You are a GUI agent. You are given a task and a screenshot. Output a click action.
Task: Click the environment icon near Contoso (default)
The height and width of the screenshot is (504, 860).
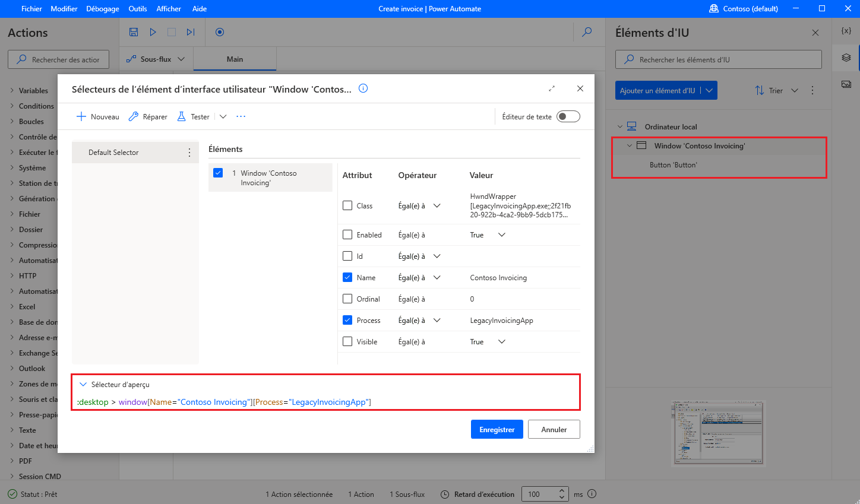point(714,8)
